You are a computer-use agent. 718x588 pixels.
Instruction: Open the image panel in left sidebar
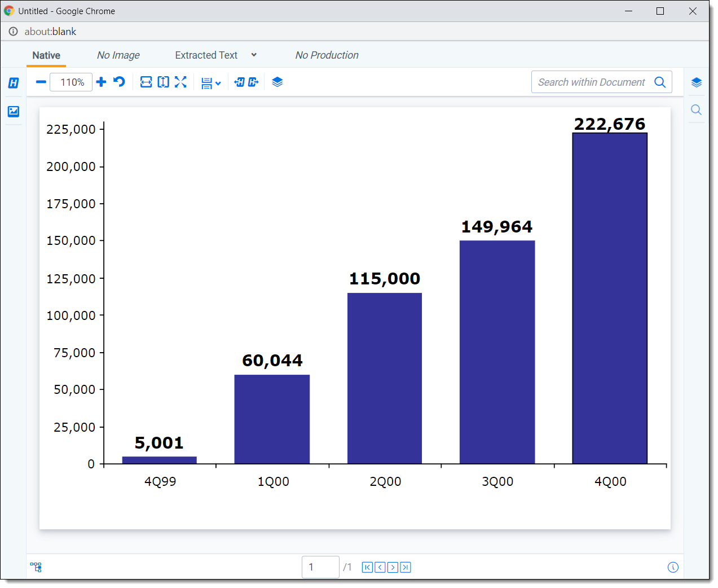click(14, 111)
